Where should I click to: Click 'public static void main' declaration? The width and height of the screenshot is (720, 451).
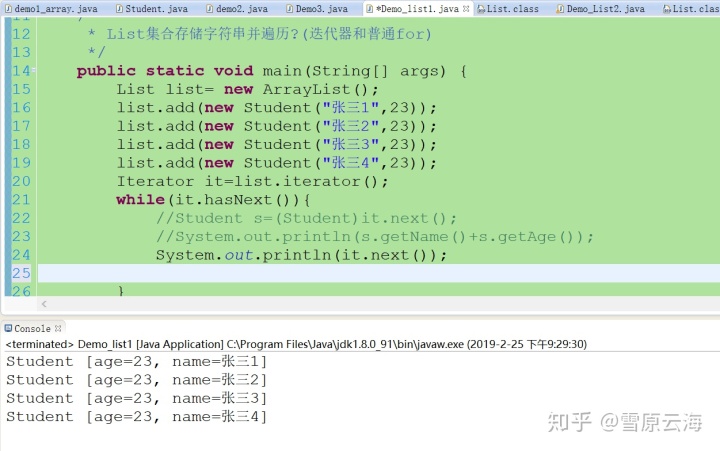271,71
